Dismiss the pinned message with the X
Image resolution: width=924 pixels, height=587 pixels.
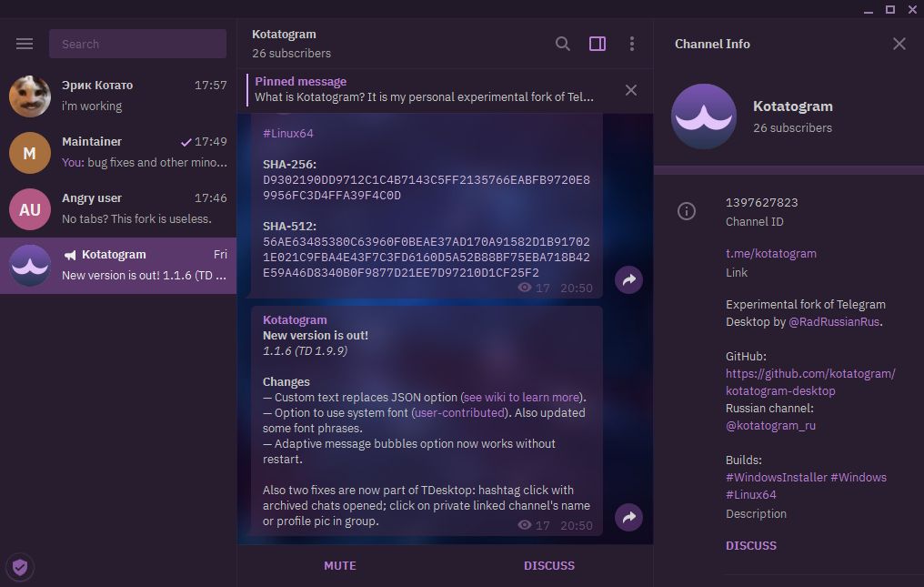click(x=631, y=90)
